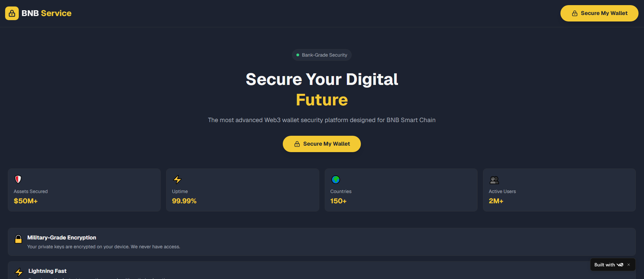
Task: Click the 99.99% Uptime value
Action: [x=184, y=201]
